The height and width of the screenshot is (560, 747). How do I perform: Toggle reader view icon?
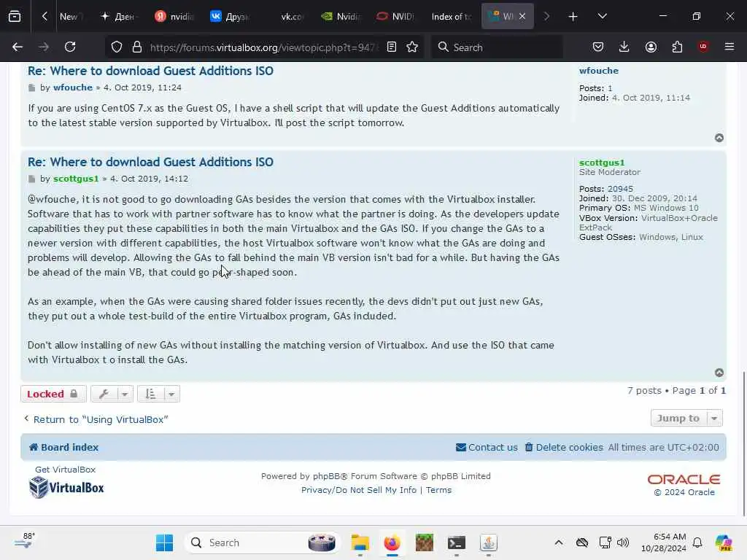(392, 47)
